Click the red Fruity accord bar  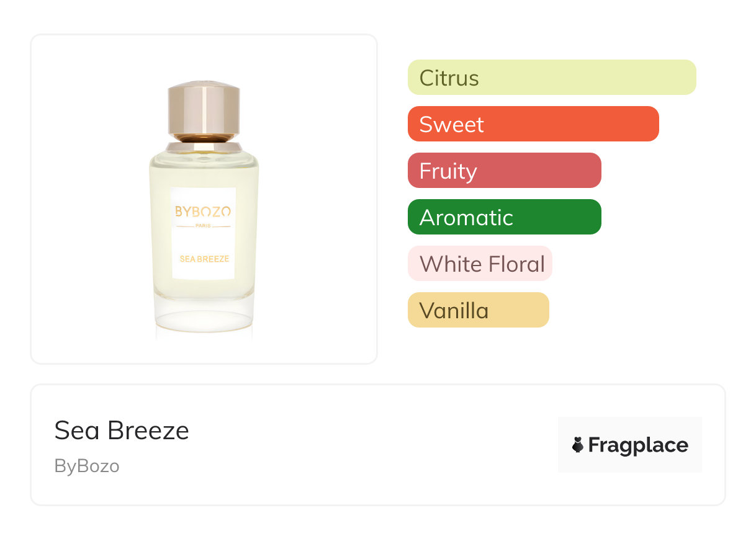(504, 171)
